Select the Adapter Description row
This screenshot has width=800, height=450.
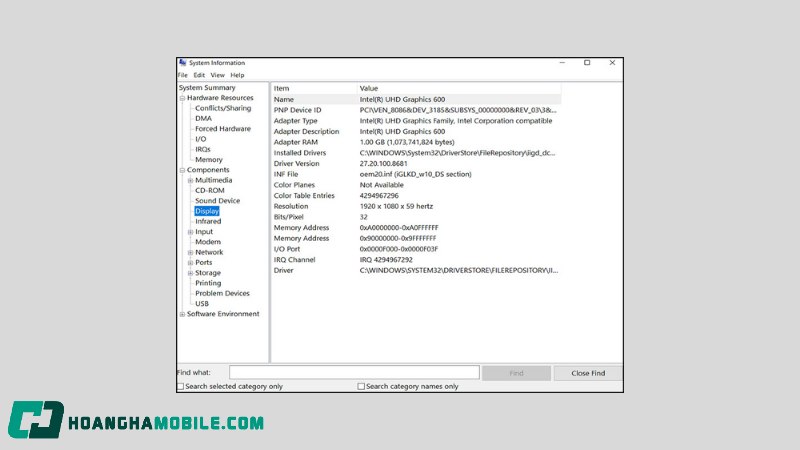(416, 132)
